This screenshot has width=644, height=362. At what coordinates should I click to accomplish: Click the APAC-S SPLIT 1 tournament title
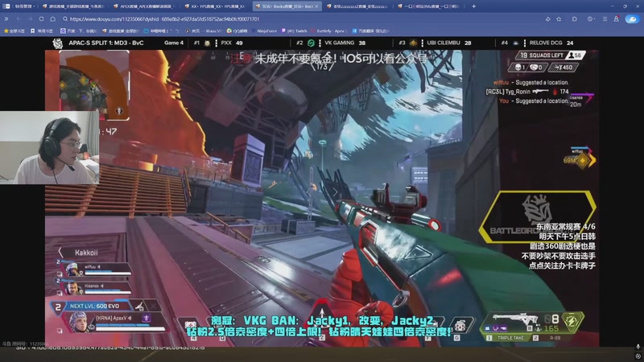[106, 43]
